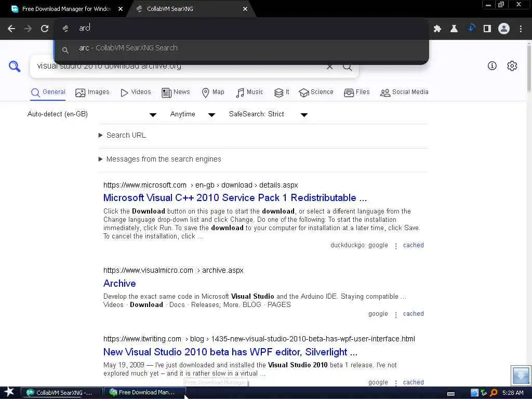The height and width of the screenshot is (399, 532).
Task: Open cached link for Microsoft result
Action: 413,245
